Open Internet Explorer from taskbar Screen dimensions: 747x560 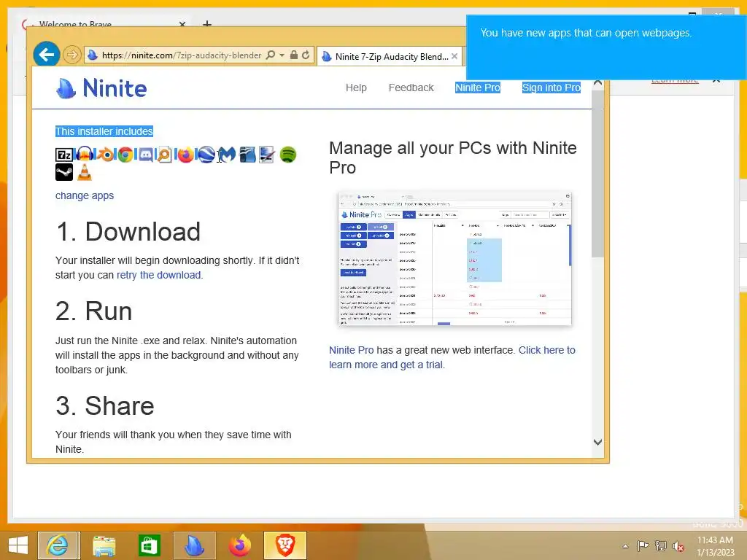[58, 545]
